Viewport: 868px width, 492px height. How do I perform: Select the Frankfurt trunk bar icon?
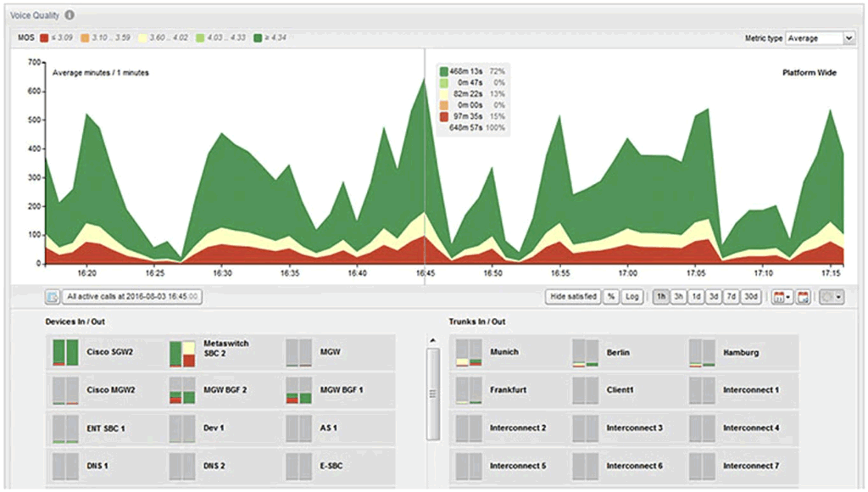469,390
